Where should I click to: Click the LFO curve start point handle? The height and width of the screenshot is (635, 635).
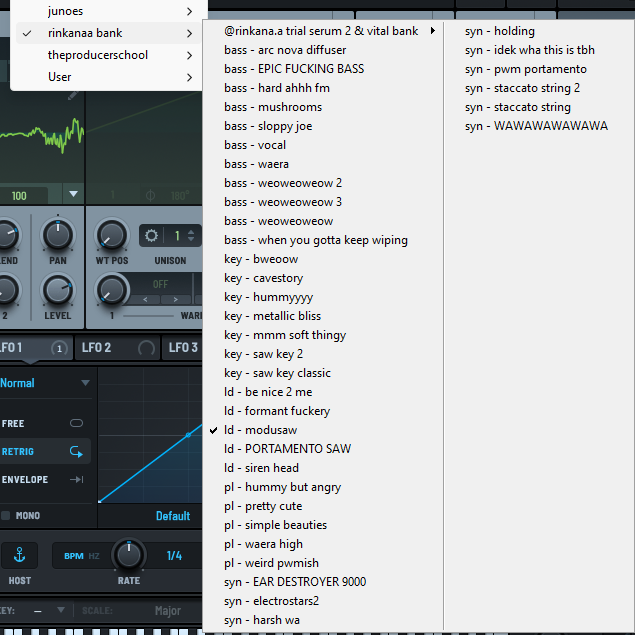click(100, 501)
